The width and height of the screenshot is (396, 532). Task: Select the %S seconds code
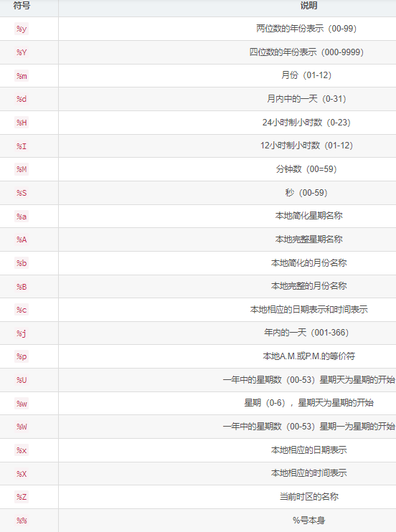pos(22,193)
